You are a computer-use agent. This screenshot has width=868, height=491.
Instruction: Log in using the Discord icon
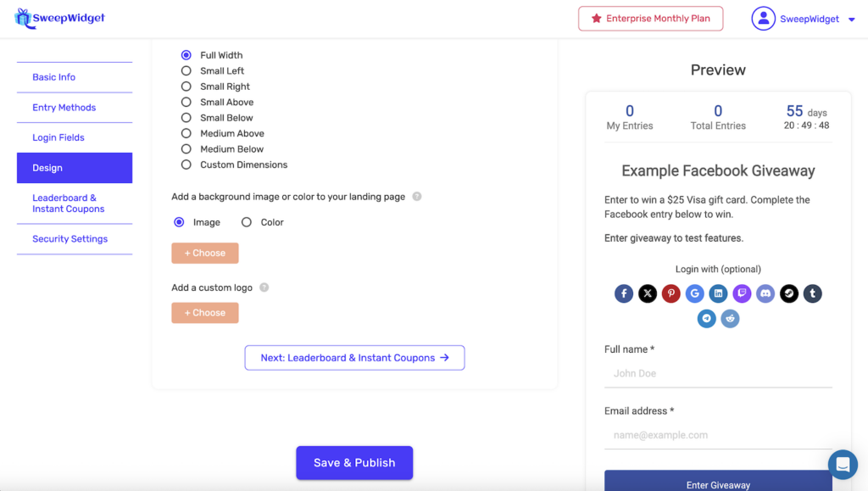pos(765,294)
